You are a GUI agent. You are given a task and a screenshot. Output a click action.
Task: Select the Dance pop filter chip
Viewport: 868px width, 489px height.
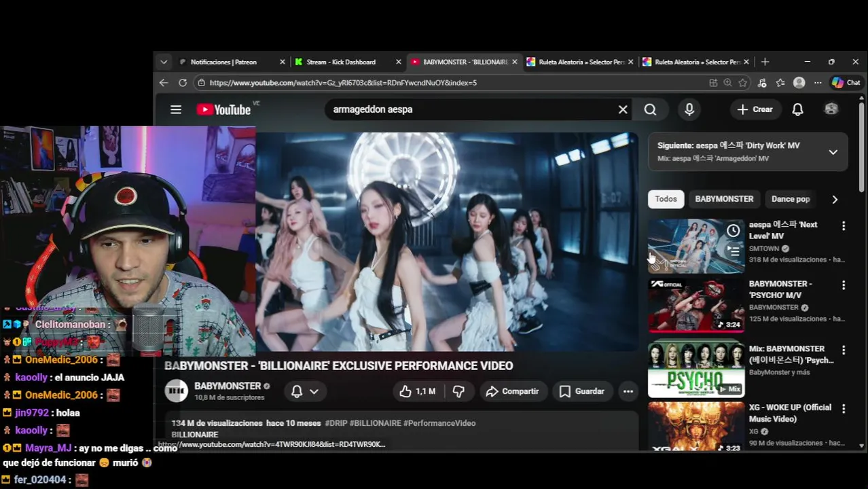tap(791, 199)
